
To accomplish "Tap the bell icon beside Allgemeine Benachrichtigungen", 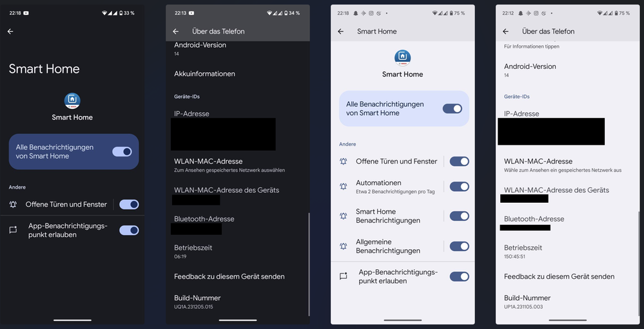I will click(x=343, y=246).
